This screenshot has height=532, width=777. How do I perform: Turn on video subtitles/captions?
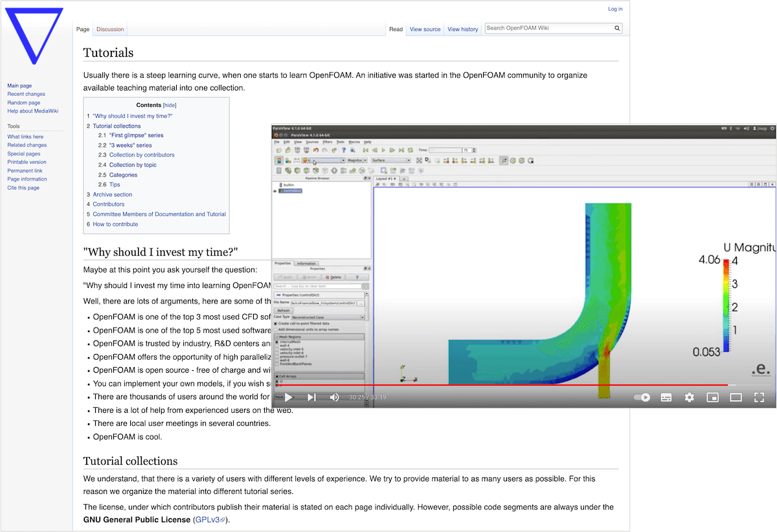pyautogui.click(x=666, y=397)
